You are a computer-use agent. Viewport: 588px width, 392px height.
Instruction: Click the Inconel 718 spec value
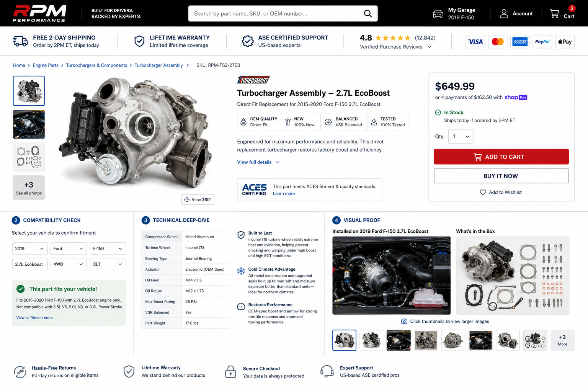[195, 248]
